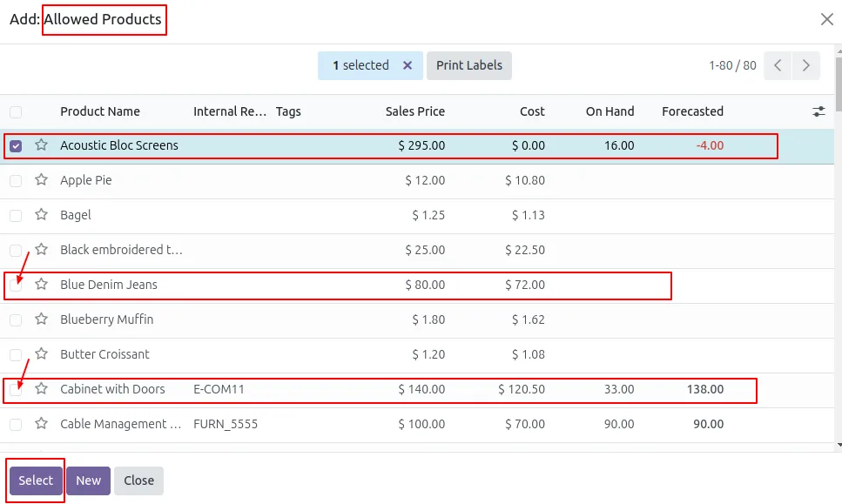Image resolution: width=842 pixels, height=504 pixels.
Task: Check the Bagel checkbox
Action: pyautogui.click(x=16, y=216)
